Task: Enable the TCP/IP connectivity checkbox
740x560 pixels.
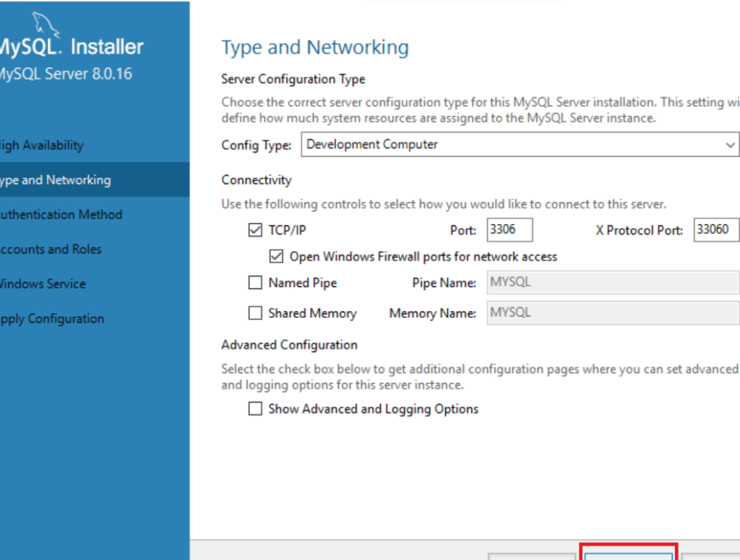Action: point(255,229)
